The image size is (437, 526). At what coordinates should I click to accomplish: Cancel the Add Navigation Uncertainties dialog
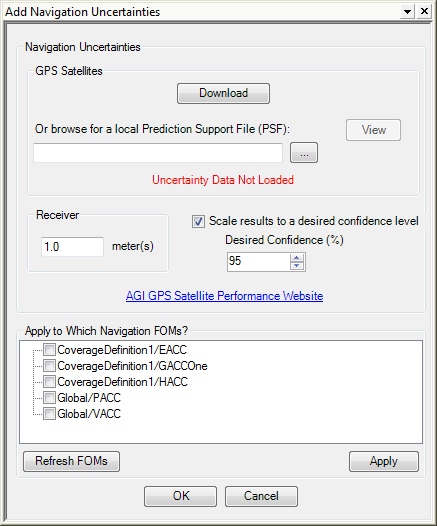[x=261, y=496]
